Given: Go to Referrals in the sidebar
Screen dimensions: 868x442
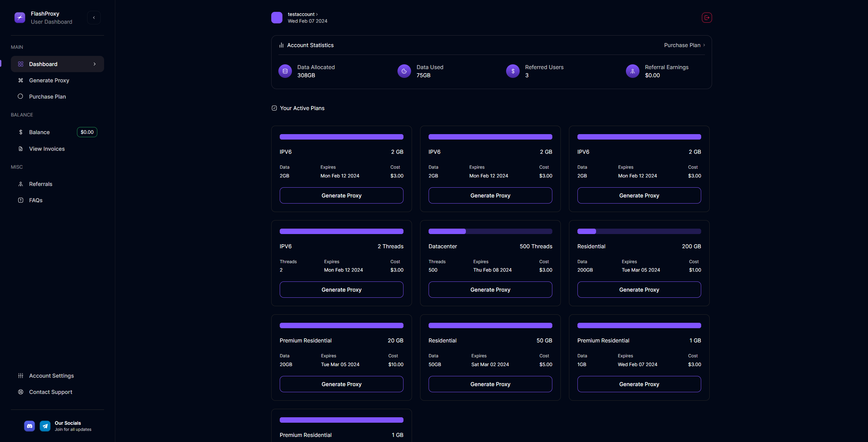Looking at the screenshot, I should pos(40,184).
